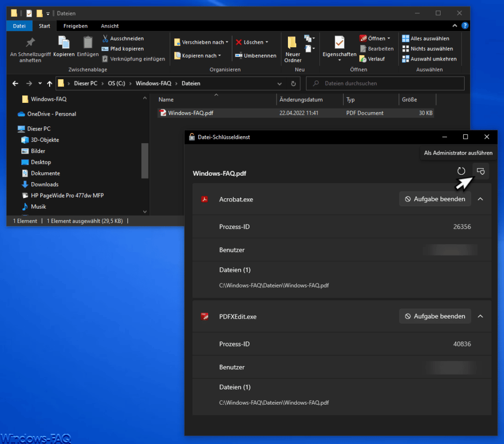The image size is (504, 444).
Task: Click the blue help question mark
Action: [x=465, y=26]
